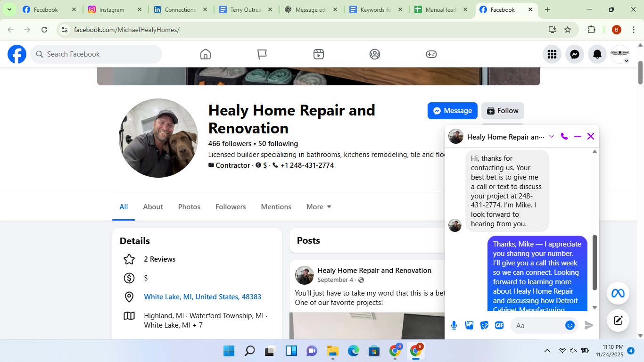Open the sticker picker in chat
The width and height of the screenshot is (644, 362).
tap(484, 325)
